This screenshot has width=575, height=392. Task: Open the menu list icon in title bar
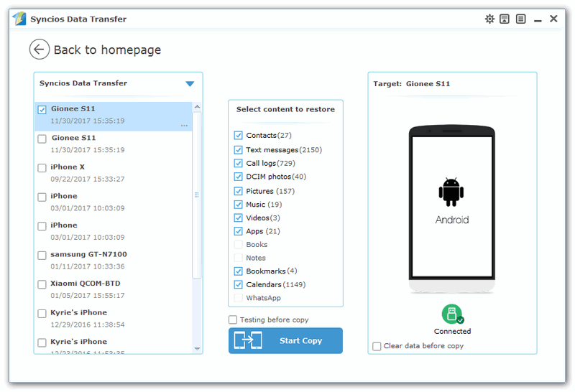click(520, 19)
